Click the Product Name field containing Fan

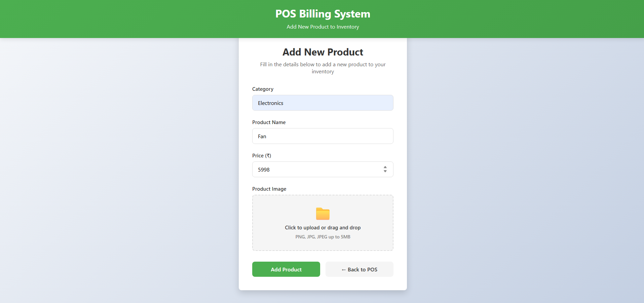323,136
